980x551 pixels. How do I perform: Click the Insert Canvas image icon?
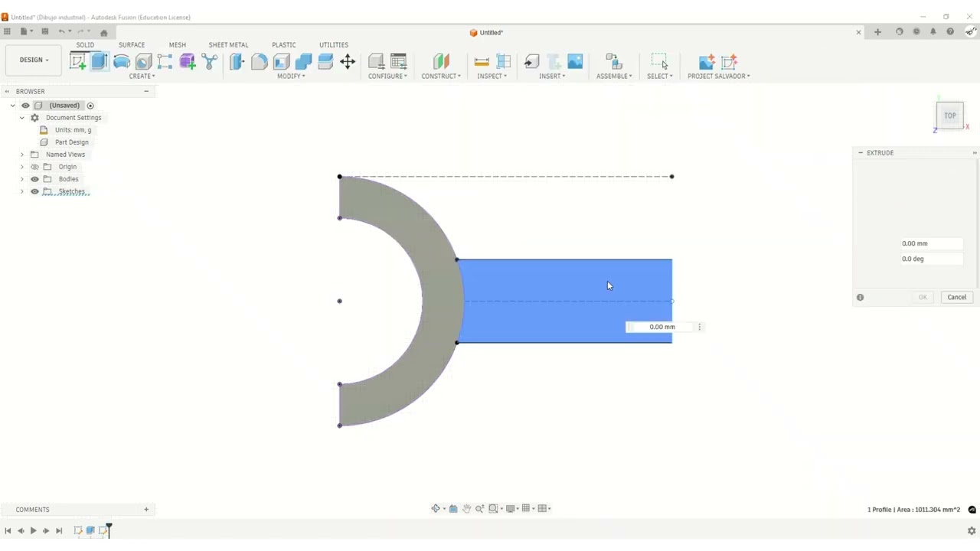pyautogui.click(x=575, y=62)
